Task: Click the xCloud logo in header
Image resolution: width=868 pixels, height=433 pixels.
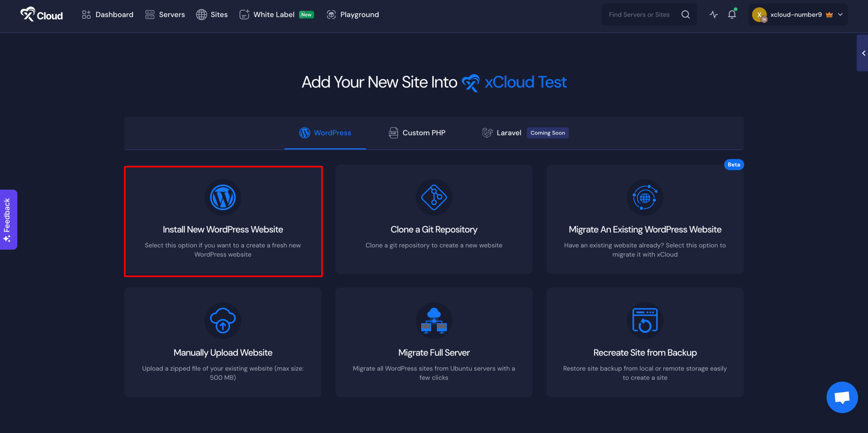Action: [x=41, y=15]
